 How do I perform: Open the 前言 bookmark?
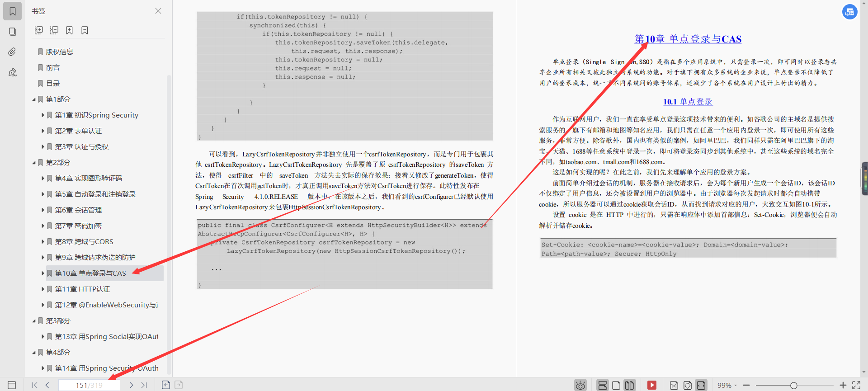coord(52,68)
